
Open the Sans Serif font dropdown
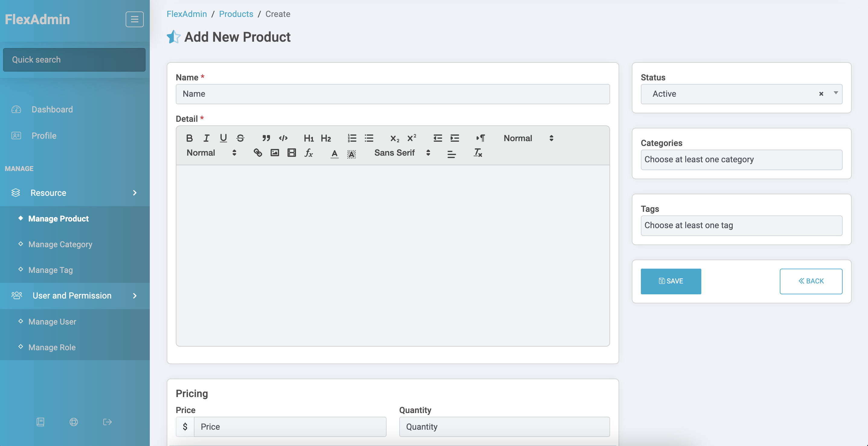coord(402,153)
